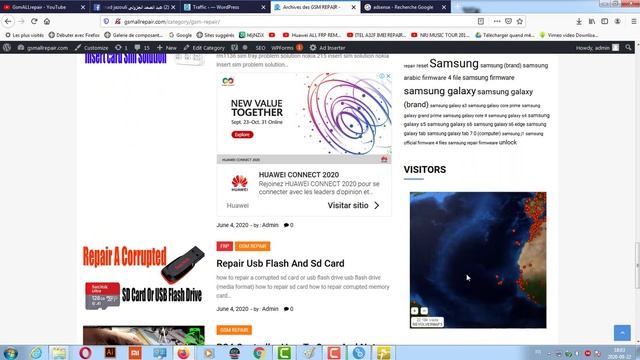
Task: Open the Windows Start menu
Action: click(10, 353)
